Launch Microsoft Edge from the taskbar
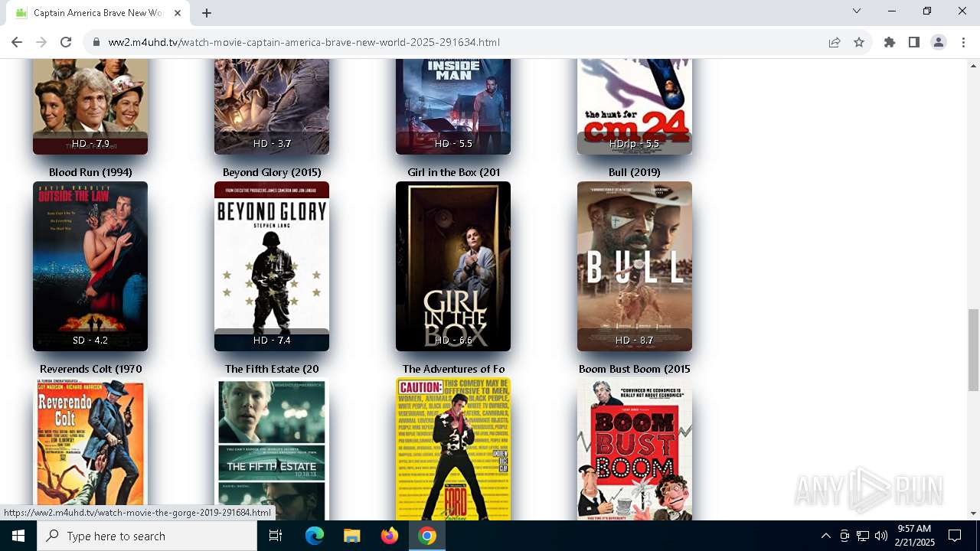The height and width of the screenshot is (551, 980). [314, 536]
